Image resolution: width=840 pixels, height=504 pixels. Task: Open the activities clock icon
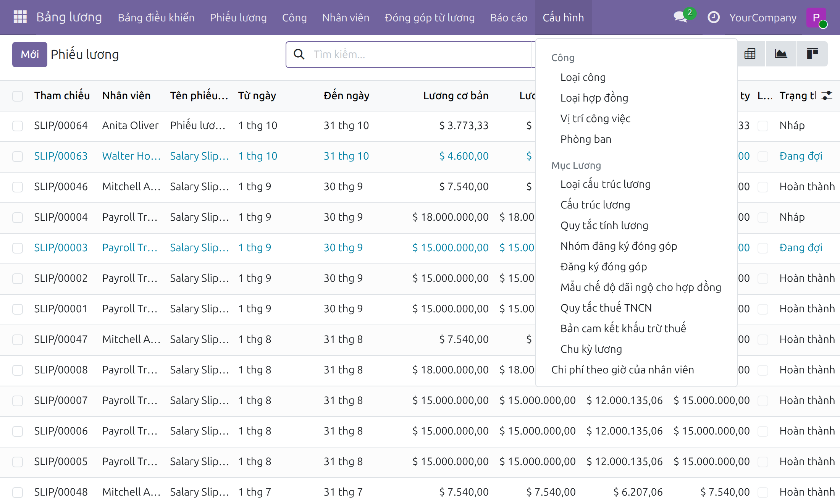coord(713,17)
